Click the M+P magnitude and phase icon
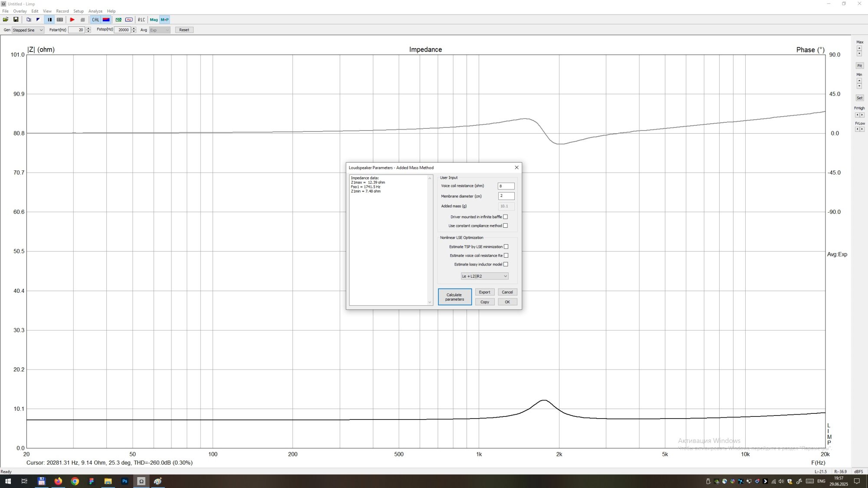Image resolution: width=868 pixels, height=488 pixels. [164, 20]
